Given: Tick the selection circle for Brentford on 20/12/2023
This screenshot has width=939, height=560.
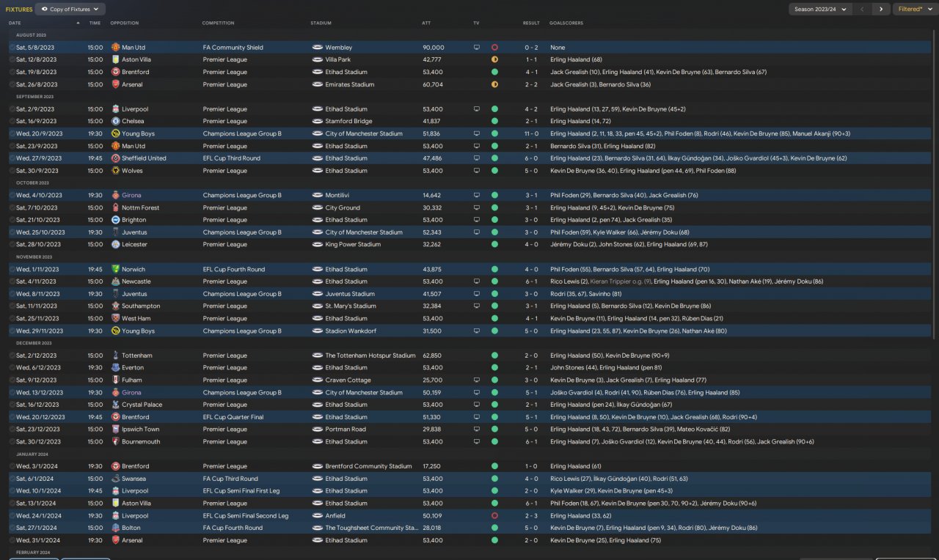Looking at the screenshot, I should pos(12,417).
